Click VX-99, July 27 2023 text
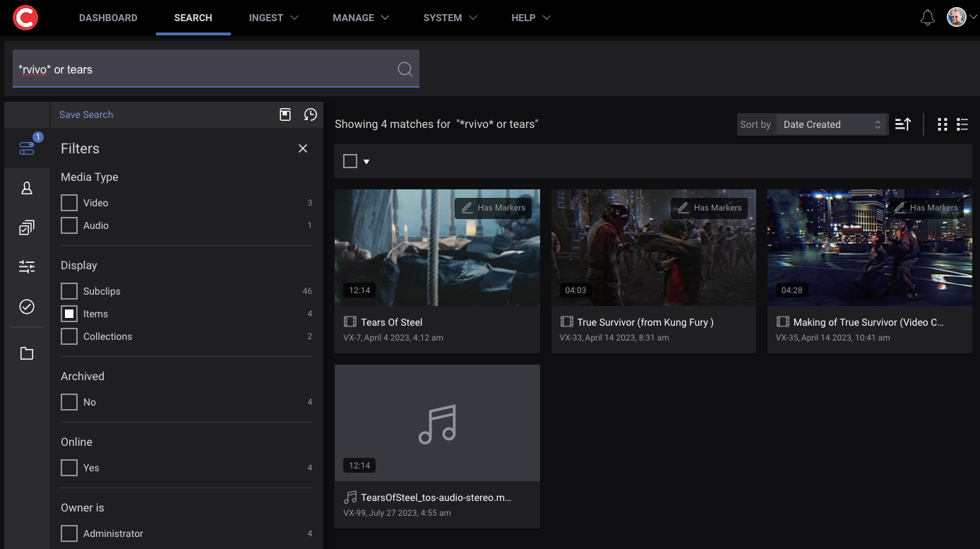The width and height of the screenshot is (980, 549). coord(397,513)
